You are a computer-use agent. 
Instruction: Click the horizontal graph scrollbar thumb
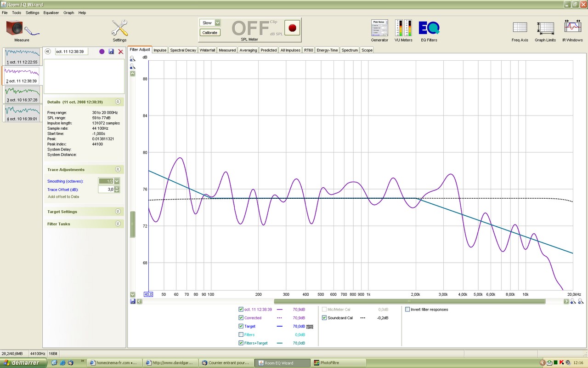coord(409,301)
